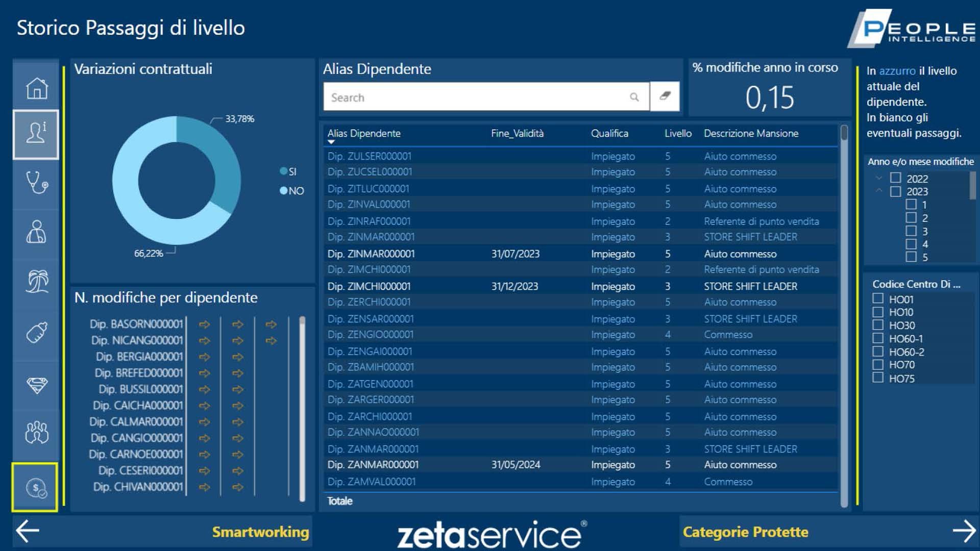Select Dip. ZANMAR000001 row dated 31/05/2024
This screenshot has width=980, height=551.
(581, 465)
